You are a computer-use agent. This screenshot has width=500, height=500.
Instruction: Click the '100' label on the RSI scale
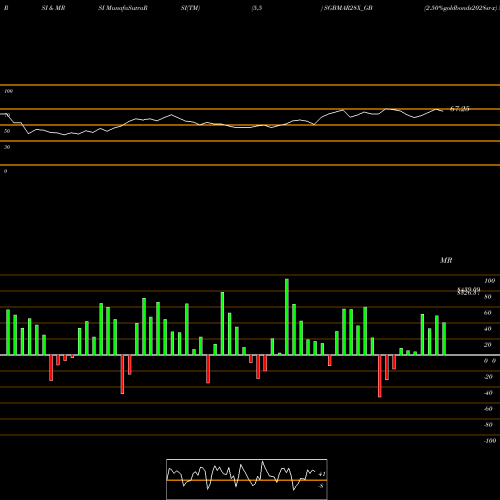pyautogui.click(x=9, y=91)
